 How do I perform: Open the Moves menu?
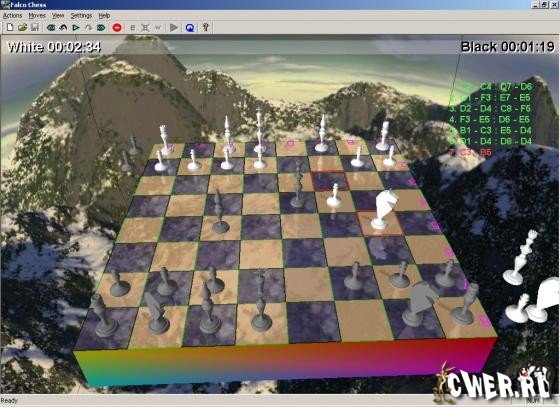coord(37,15)
